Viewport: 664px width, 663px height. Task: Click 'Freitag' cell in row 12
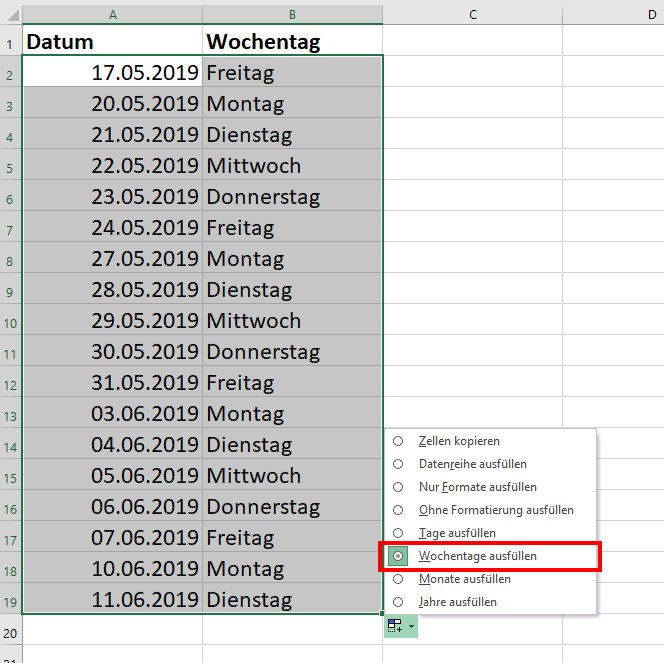pos(293,381)
